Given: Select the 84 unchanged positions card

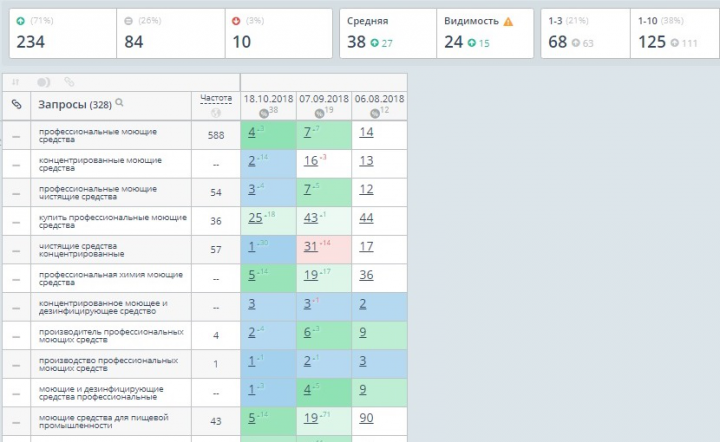Looking at the screenshot, I should coord(171,34).
